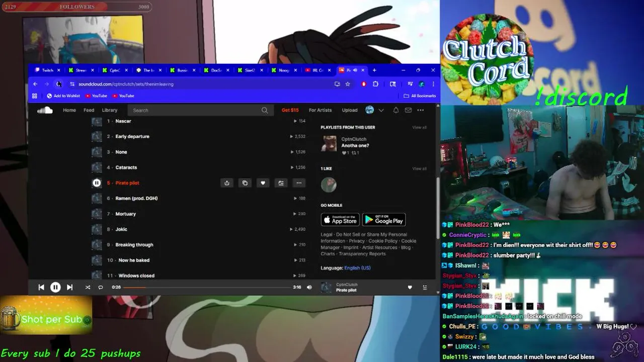Toggle repeat in player bar

[101, 287]
